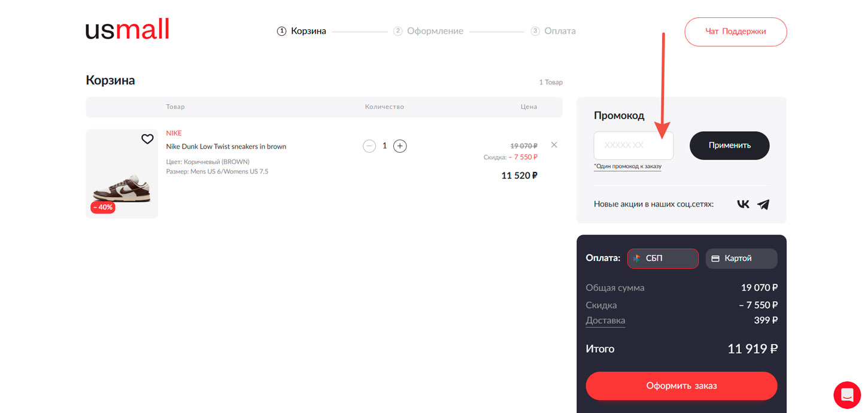Open Чат Поддержки support chat

point(736,32)
